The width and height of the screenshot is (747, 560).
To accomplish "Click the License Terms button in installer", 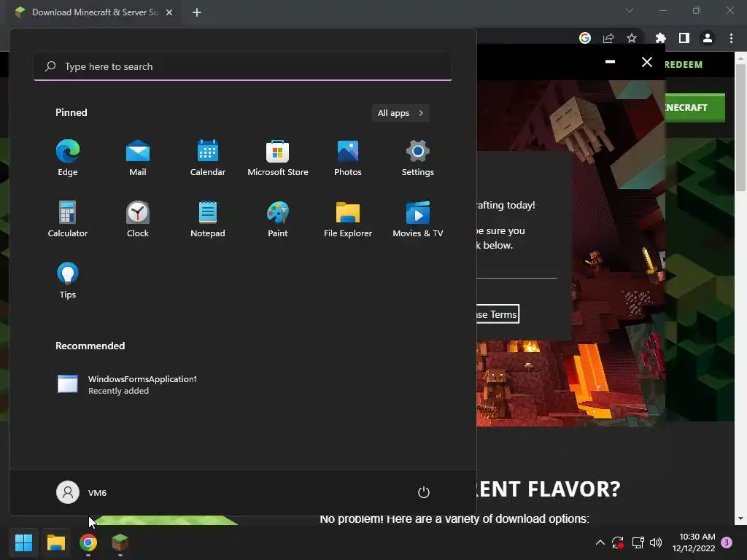I will [x=498, y=314].
